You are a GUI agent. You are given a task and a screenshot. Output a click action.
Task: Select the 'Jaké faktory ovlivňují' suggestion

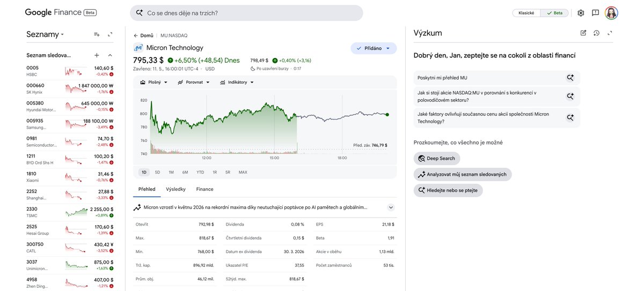(x=497, y=117)
